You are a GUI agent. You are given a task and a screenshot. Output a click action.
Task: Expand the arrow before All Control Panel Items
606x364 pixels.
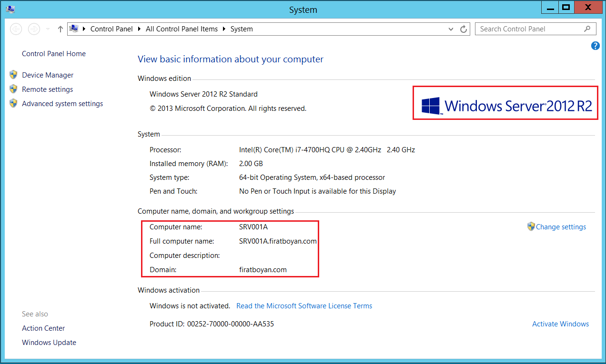140,29
